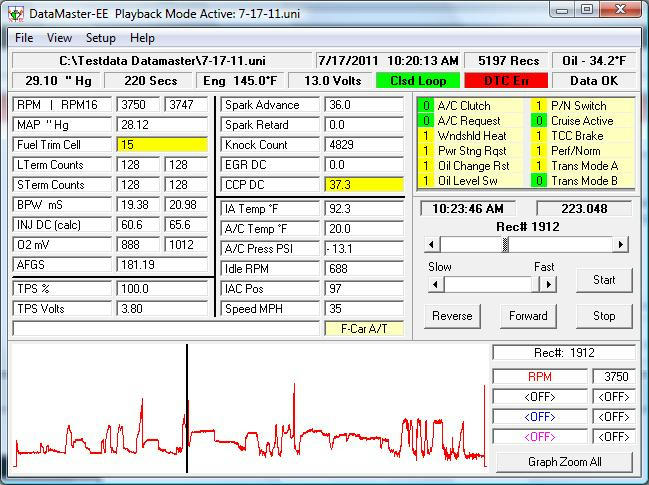Viewport: 649px width, 485px height.
Task: Select the RPM graph channel label
Action: tap(539, 377)
